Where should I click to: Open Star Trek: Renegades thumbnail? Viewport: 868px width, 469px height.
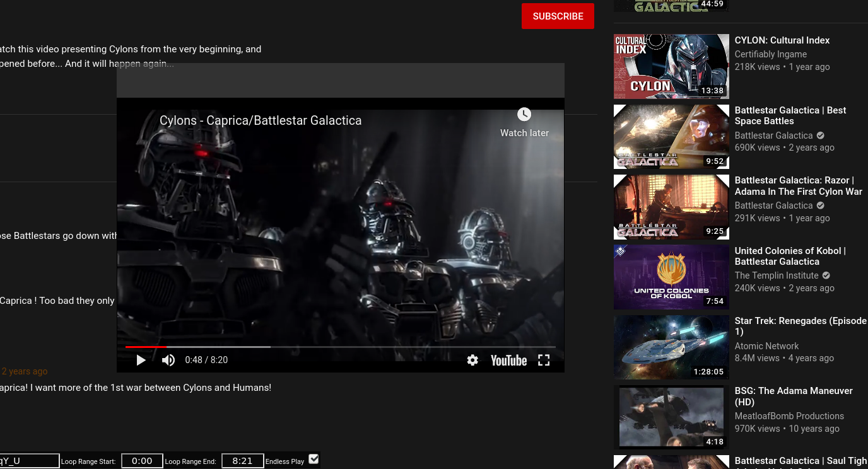pyautogui.click(x=671, y=347)
